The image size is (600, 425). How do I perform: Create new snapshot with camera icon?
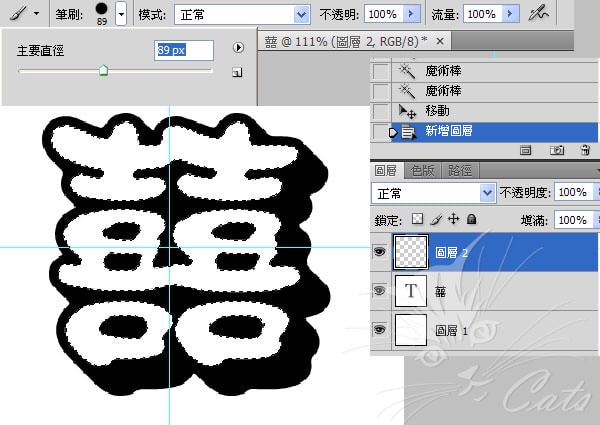click(x=557, y=150)
